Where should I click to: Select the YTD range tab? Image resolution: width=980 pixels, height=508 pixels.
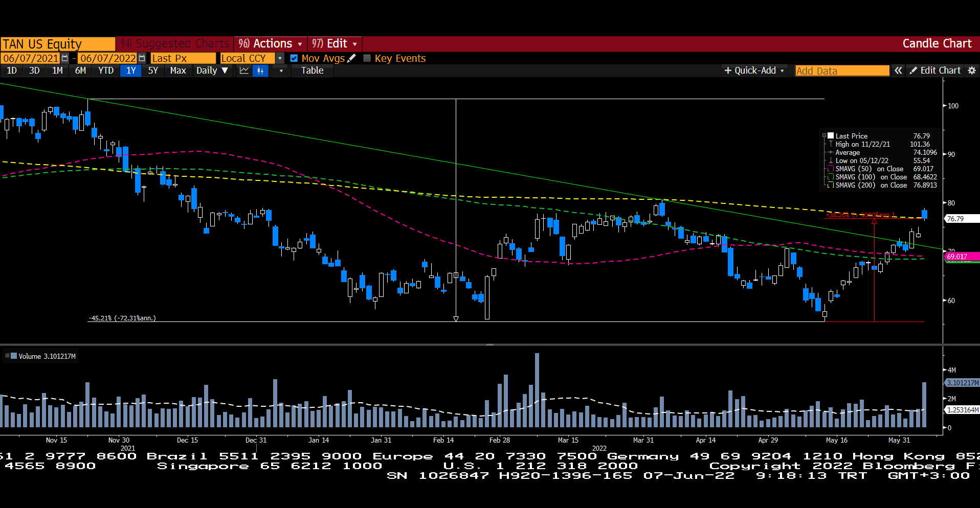pos(106,71)
